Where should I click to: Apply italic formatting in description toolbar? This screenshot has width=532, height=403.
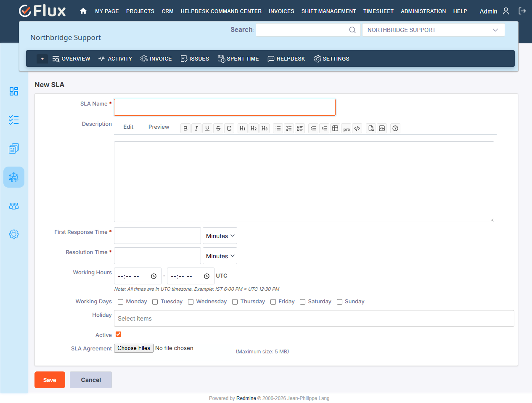pyautogui.click(x=196, y=128)
